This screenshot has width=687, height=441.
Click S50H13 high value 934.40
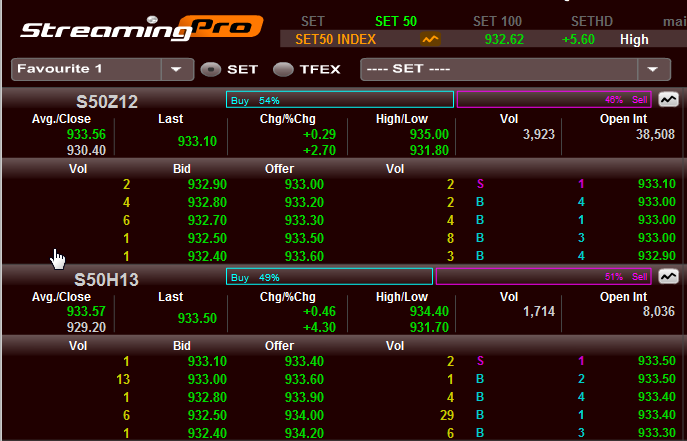pos(429,311)
